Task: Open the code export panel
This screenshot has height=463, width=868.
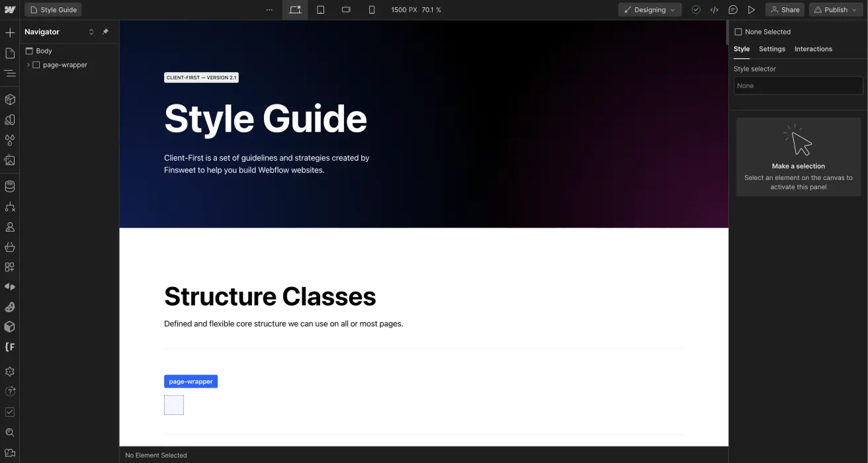Action: (x=714, y=9)
